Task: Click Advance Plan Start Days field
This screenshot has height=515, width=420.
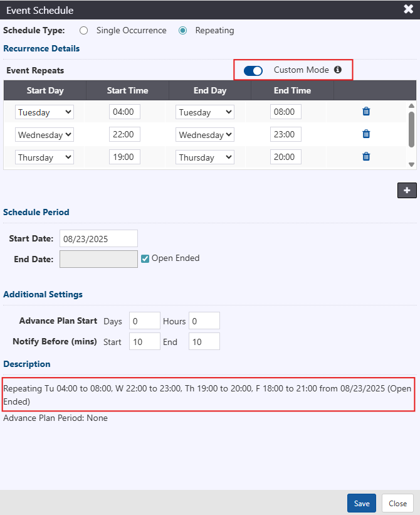Action: click(x=145, y=321)
